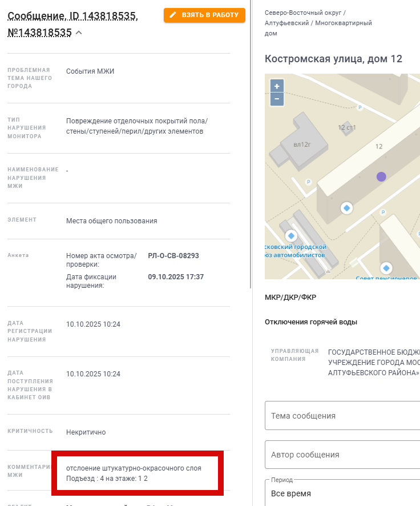420x506 pixels.
Task: Click the 'Управляющая компания' name text
Action: [x=374, y=363]
